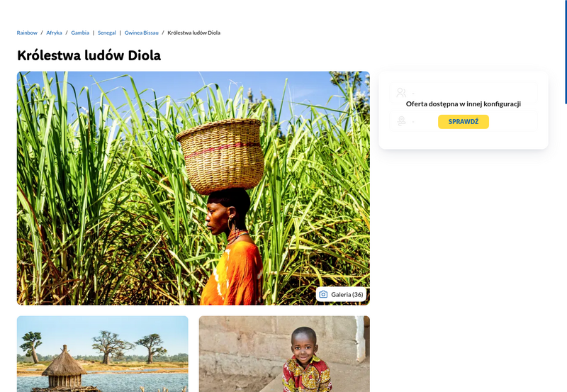Open the main photo of woman carrying basket
Viewport: 567px width, 392px height.
(193, 188)
